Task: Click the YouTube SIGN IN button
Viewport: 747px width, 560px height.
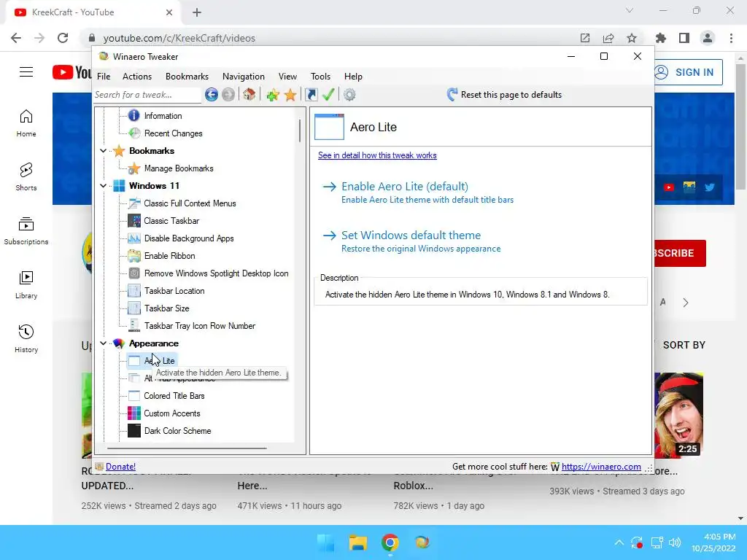Action: click(x=688, y=72)
